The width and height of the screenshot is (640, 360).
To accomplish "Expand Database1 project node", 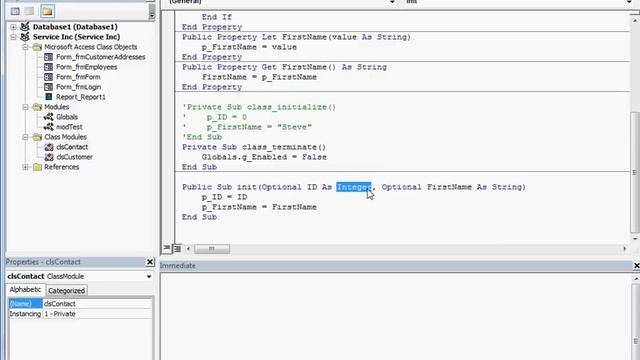I will pos(13,27).
